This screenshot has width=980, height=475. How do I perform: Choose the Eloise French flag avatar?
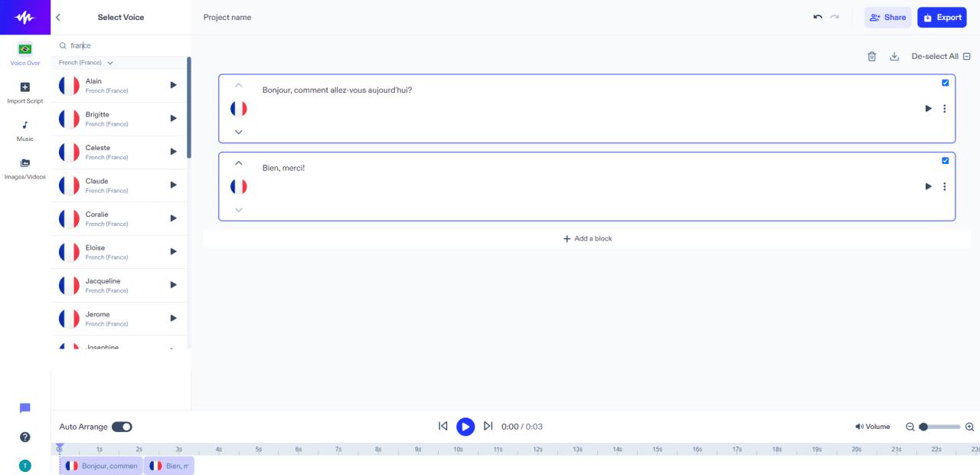[69, 251]
